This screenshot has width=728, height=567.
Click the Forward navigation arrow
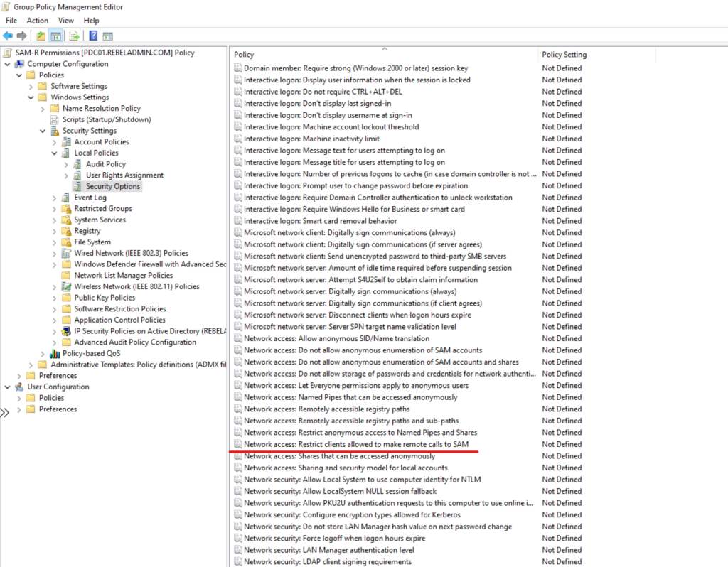coord(21,35)
